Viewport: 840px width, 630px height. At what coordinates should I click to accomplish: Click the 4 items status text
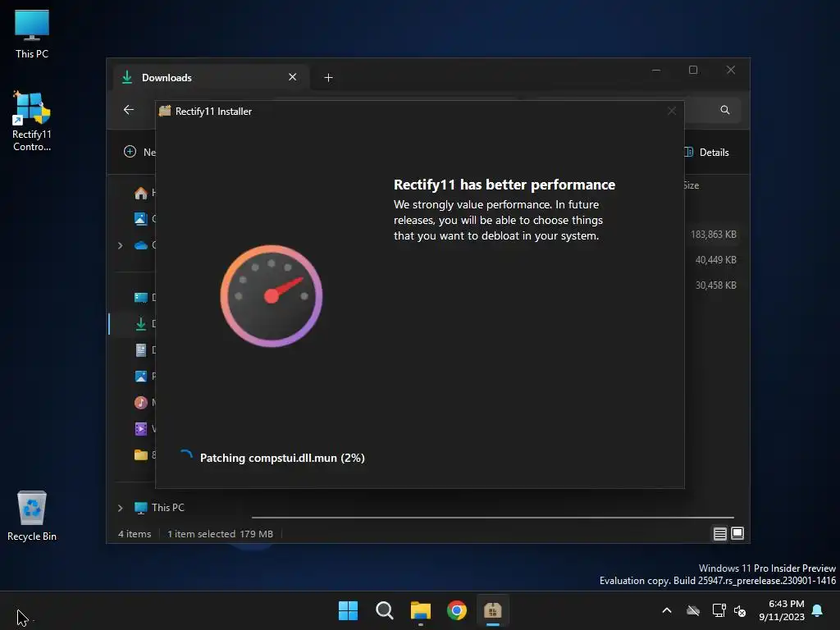[x=135, y=533]
